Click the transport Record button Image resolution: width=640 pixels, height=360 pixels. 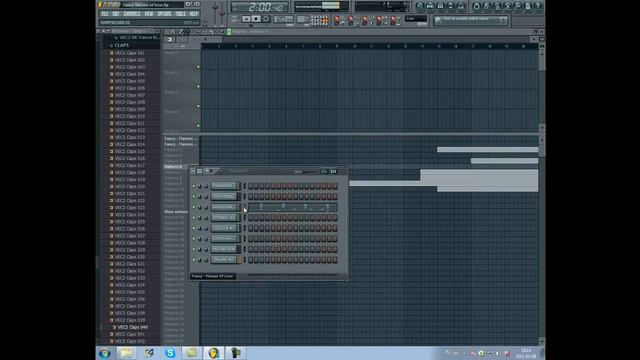point(266,19)
